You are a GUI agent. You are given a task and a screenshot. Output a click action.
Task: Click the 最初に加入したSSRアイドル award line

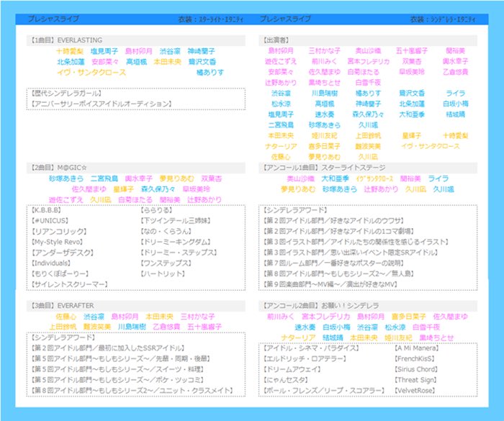(108, 348)
